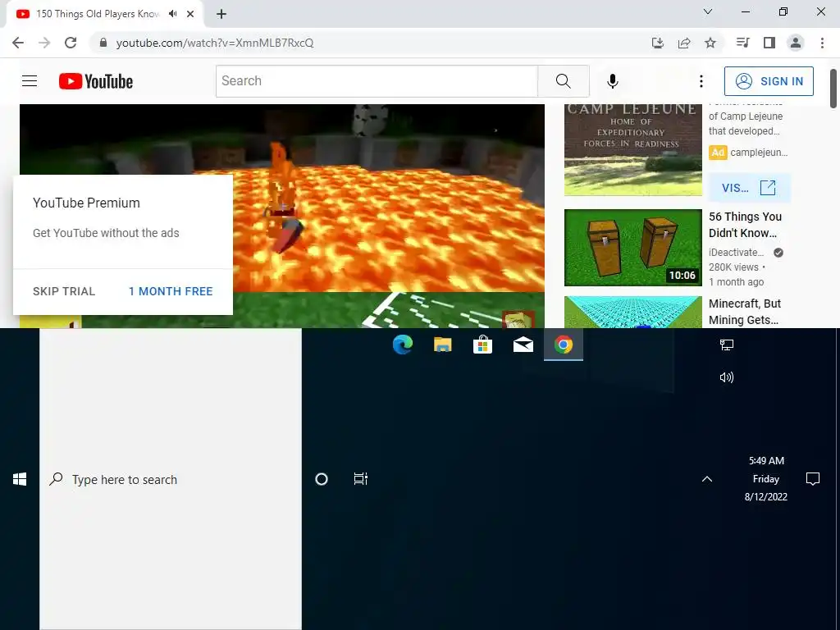Viewport: 840px width, 630px height.
Task: Share this page using the share icon
Action: coord(684,43)
